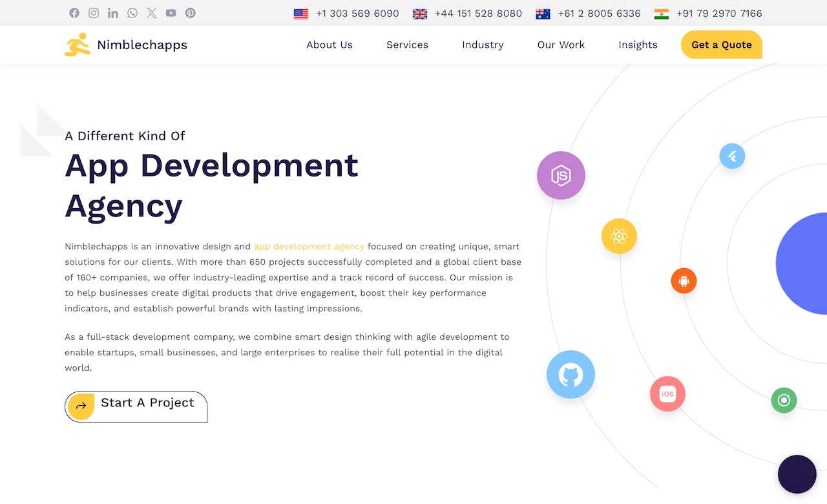
Task: Click the GitHub blue circle icon
Action: tap(571, 375)
